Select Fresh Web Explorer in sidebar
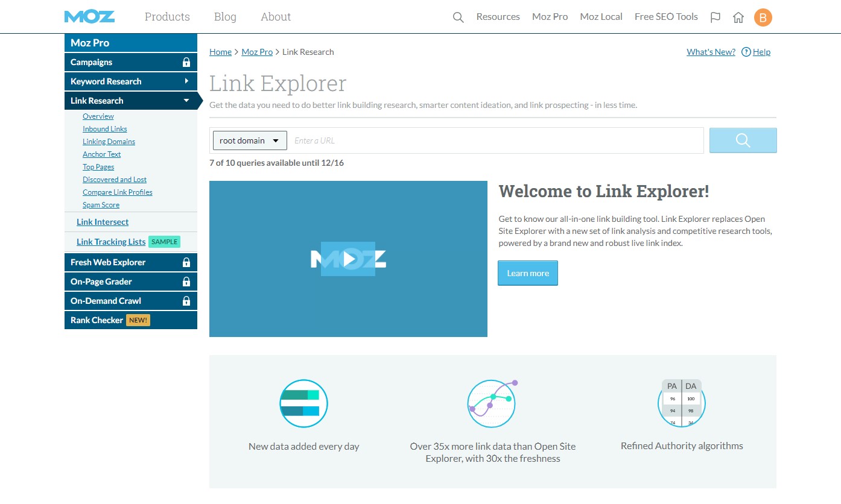Screen dimensions: 841x504 131,262
